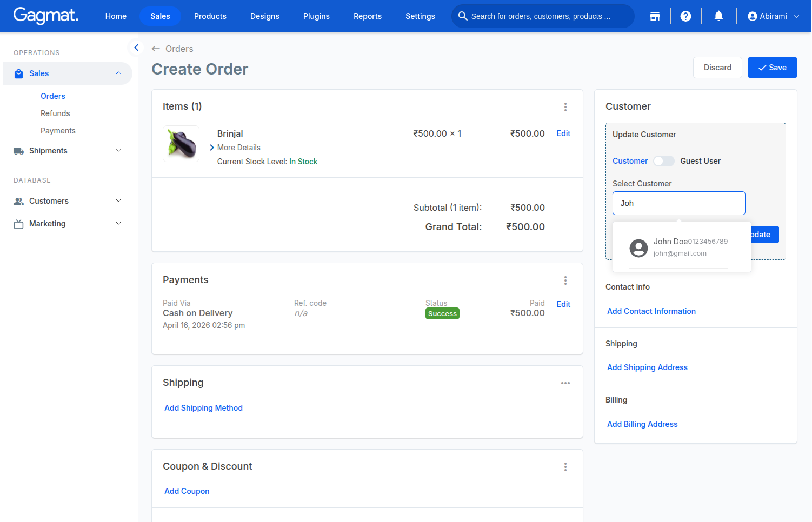
Task: Click Add Shipping Address link
Action: 647,367
